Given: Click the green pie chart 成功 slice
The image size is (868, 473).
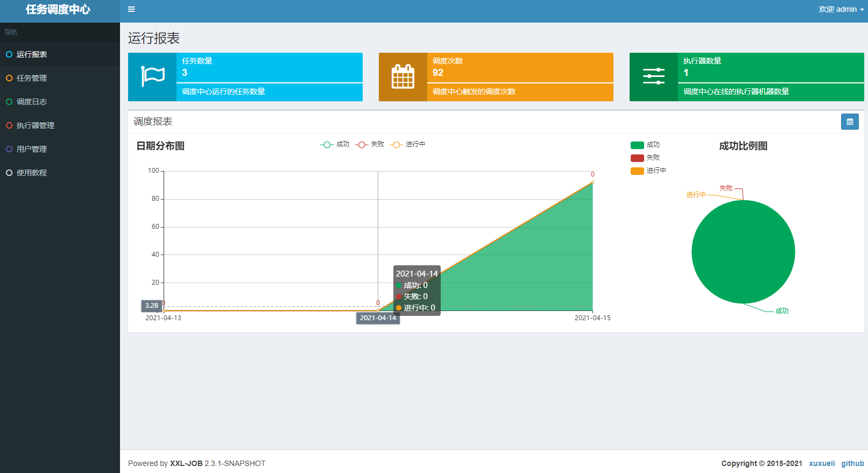Looking at the screenshot, I should click(743, 252).
